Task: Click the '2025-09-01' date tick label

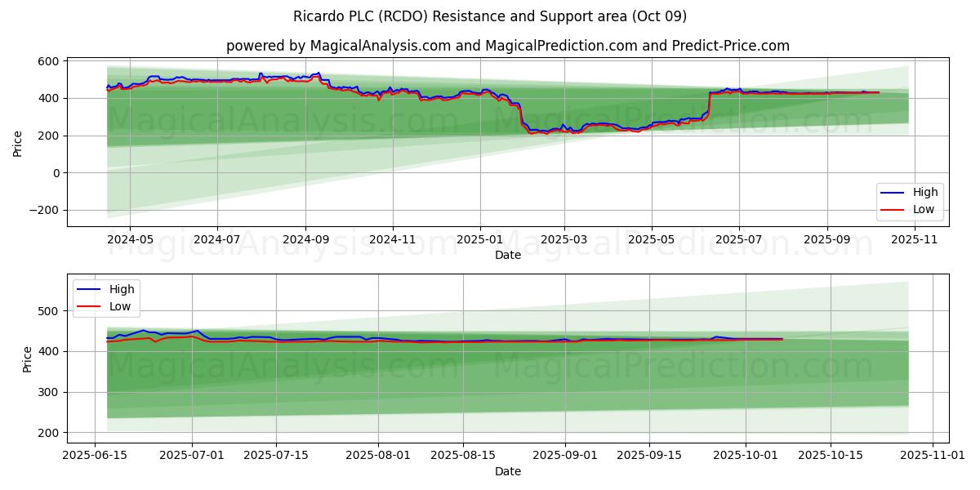Action: point(564,456)
